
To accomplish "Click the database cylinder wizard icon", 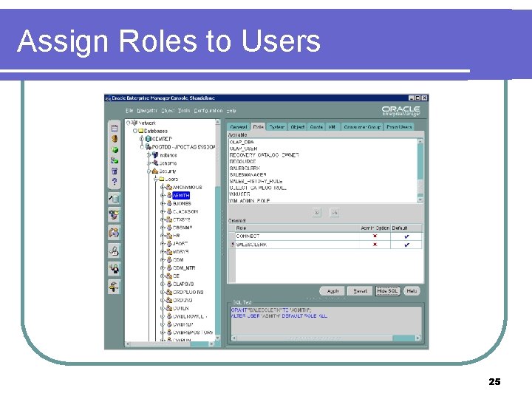I will click(114, 198).
